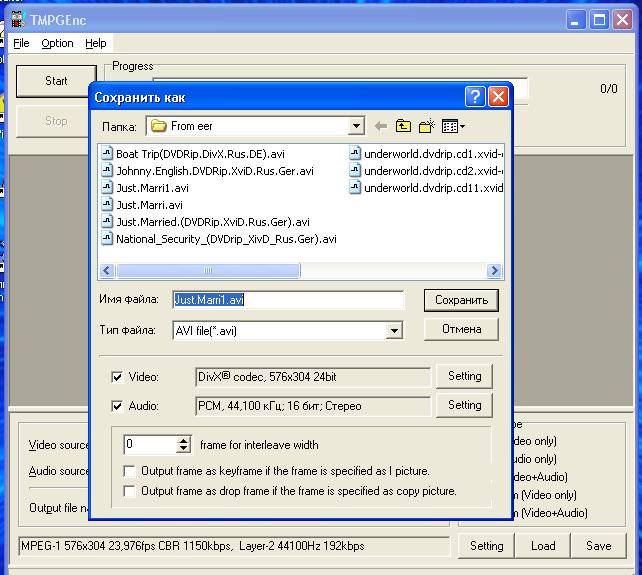Click the Load button in TMPGEnc

[x=543, y=546]
